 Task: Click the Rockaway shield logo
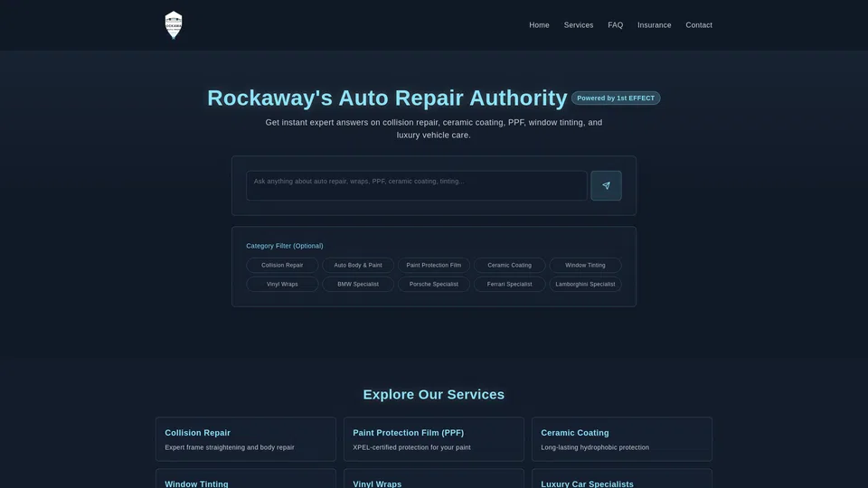(x=174, y=25)
